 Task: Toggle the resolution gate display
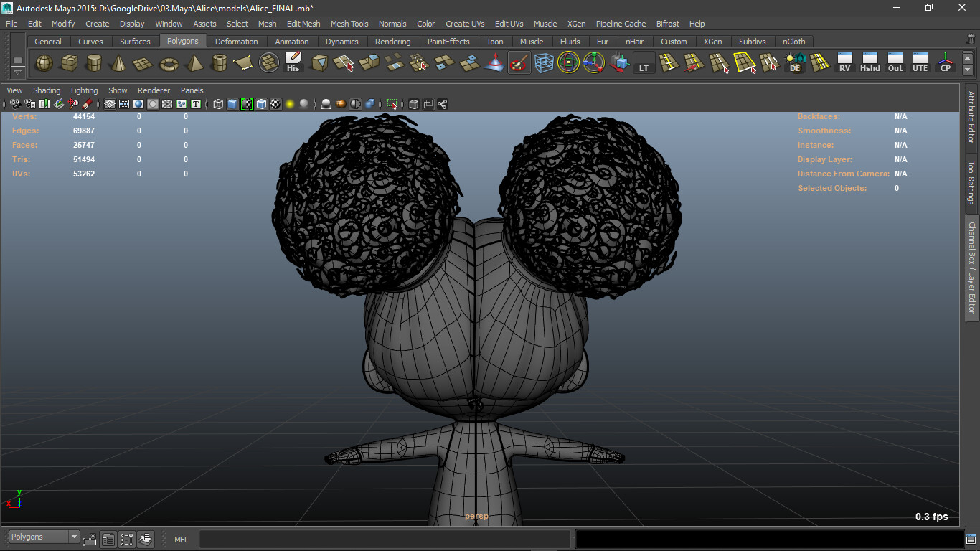pos(138,104)
